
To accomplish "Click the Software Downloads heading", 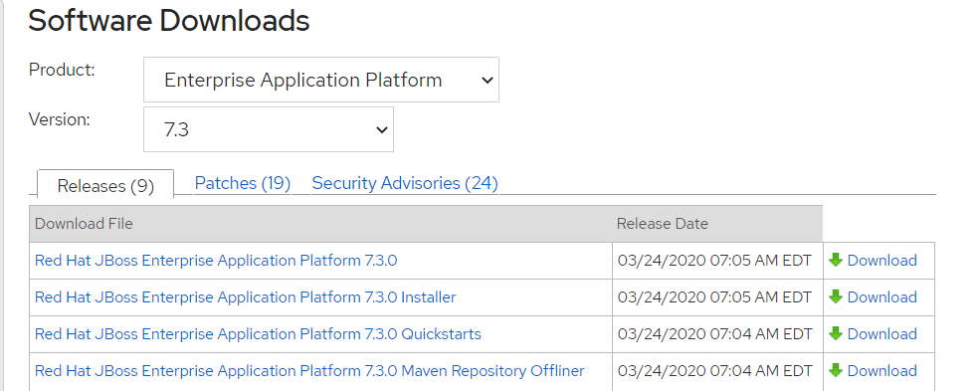I will pos(169,21).
